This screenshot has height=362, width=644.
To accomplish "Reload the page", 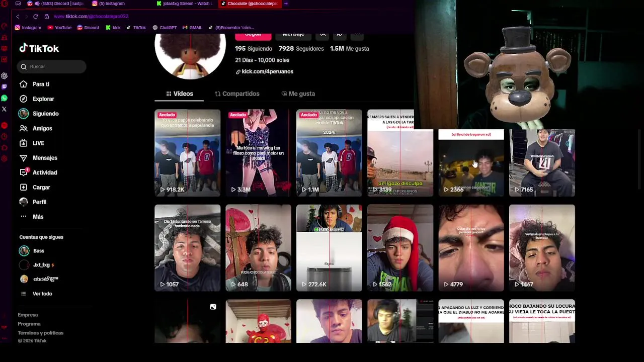I will pos(36,17).
